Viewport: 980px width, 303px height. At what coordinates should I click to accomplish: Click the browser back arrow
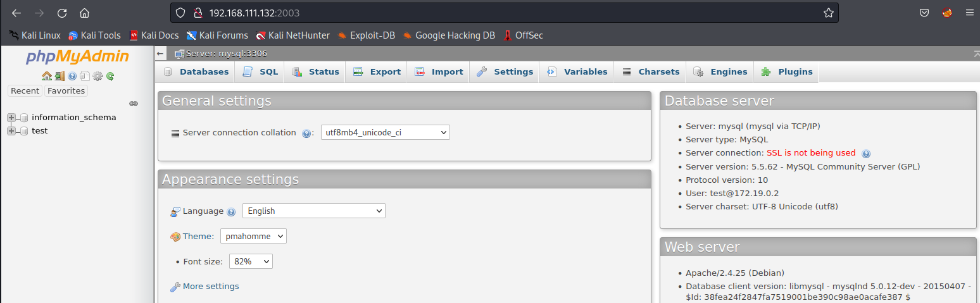pyautogui.click(x=16, y=13)
